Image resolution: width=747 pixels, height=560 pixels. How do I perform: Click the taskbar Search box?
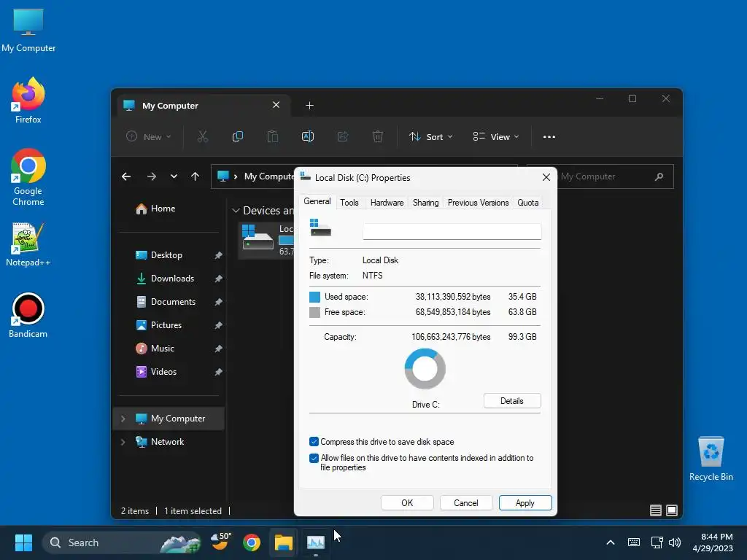point(122,542)
